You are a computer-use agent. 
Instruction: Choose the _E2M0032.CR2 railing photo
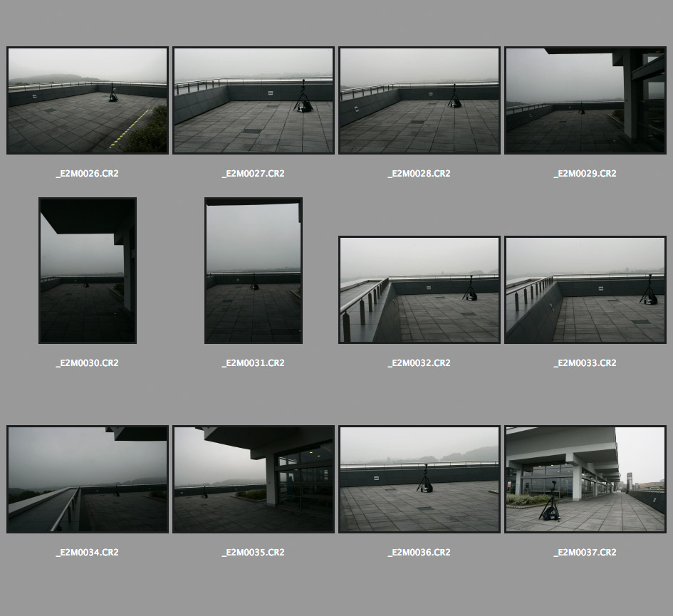pyautogui.click(x=419, y=290)
